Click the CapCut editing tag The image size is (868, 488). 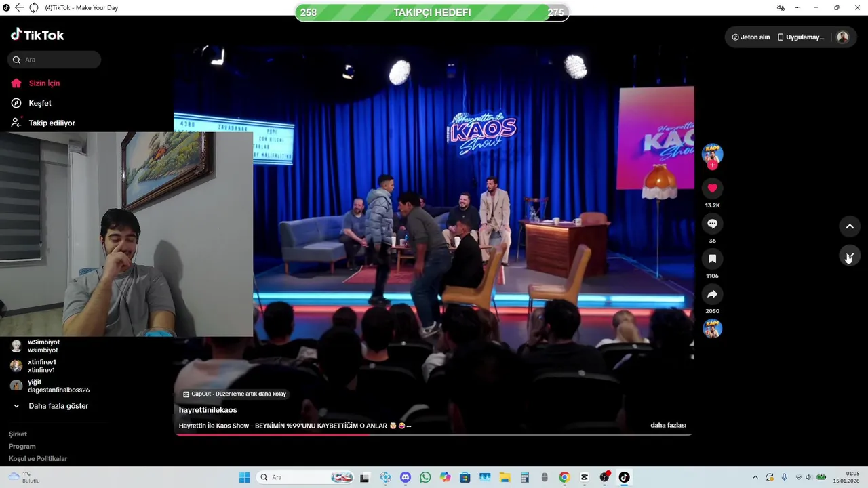235,394
